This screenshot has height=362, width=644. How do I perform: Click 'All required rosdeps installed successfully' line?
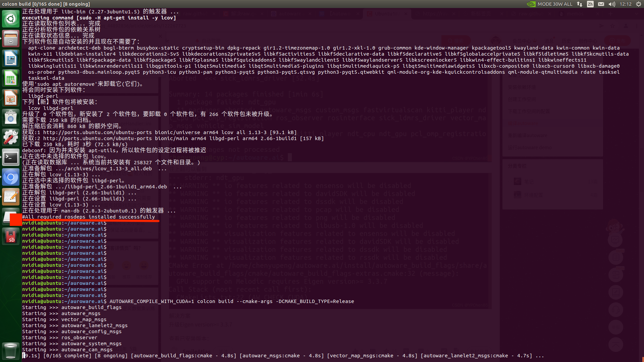click(x=89, y=217)
